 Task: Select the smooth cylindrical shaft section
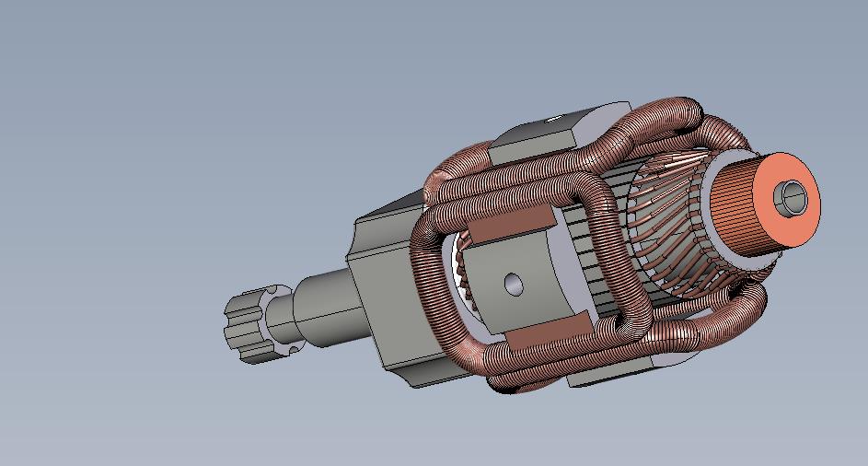330,307
